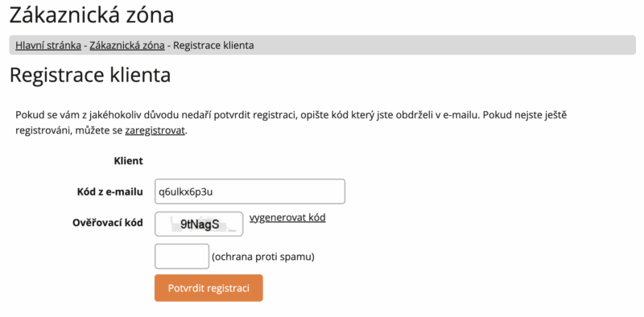
Task: Click the dash separator after Hlavní stránka
Action: pos(85,46)
